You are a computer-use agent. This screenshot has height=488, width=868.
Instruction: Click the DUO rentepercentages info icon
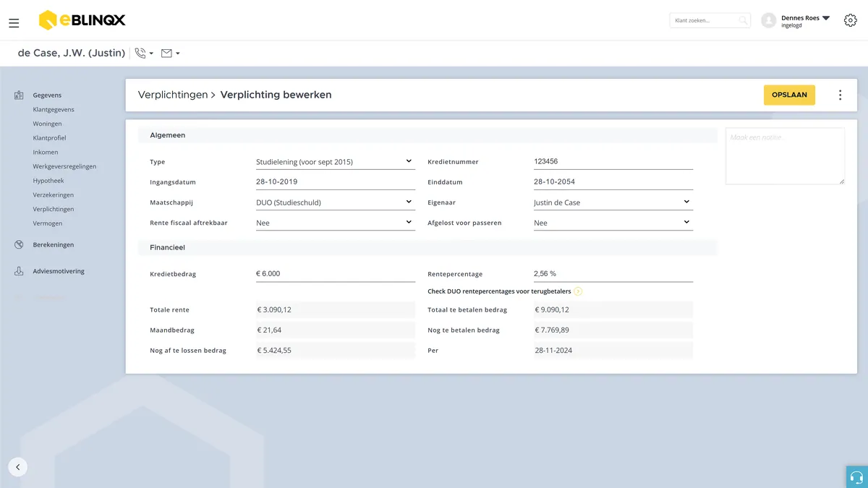click(x=578, y=291)
